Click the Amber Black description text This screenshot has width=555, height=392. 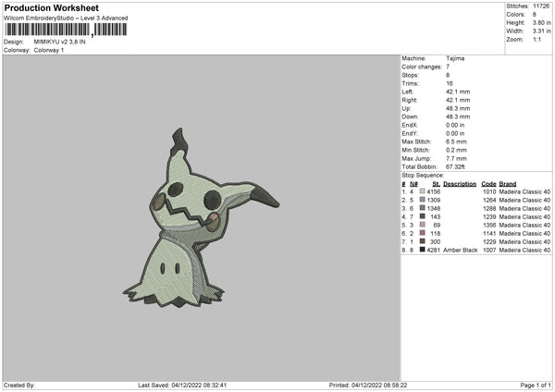[x=460, y=251]
